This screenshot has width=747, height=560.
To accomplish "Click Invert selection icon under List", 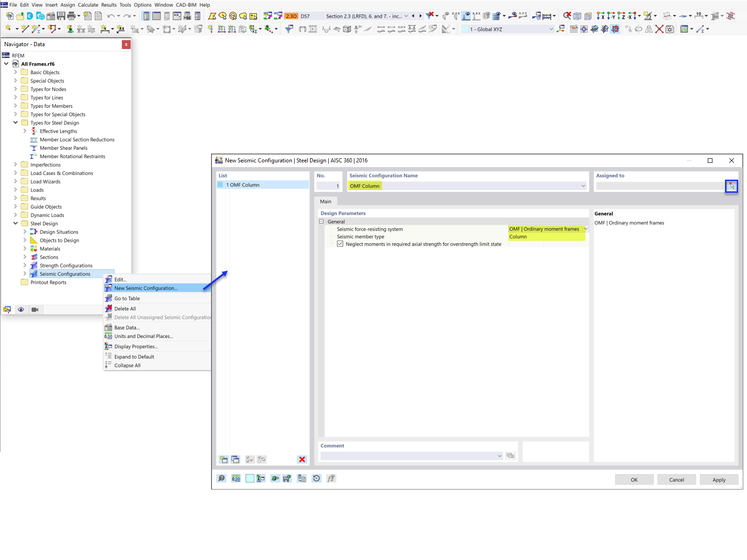I will (x=261, y=459).
